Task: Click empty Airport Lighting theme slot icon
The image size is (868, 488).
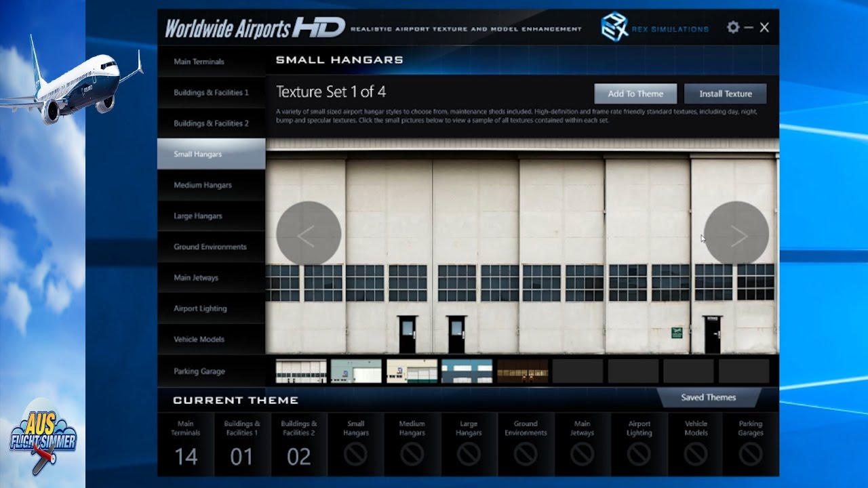Action: [639, 455]
